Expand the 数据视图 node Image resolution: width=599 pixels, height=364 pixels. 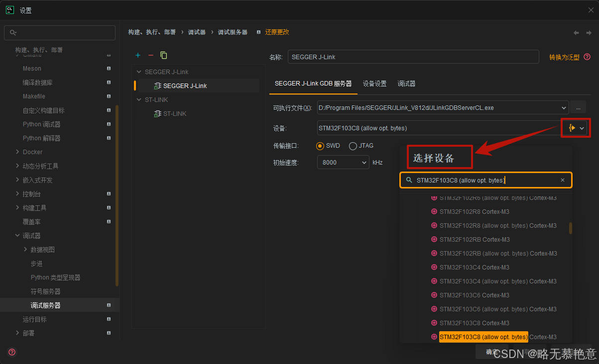point(25,250)
